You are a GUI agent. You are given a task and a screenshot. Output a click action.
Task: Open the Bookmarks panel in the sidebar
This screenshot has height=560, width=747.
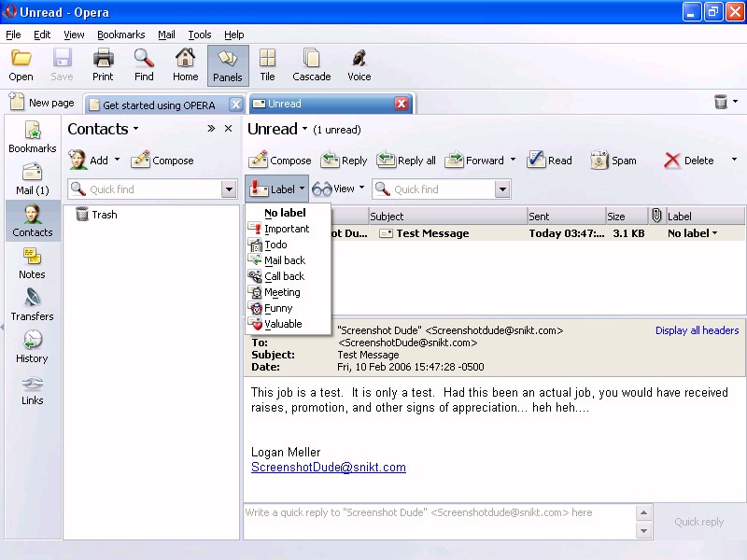pyautogui.click(x=32, y=136)
